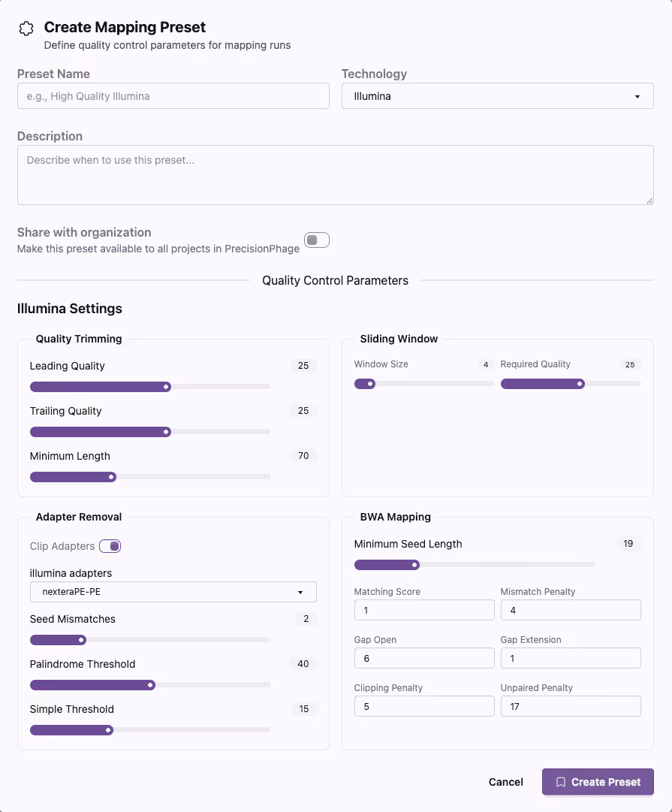Enable the Share with organization toggle
This screenshot has height=812, width=672.
pos(316,240)
